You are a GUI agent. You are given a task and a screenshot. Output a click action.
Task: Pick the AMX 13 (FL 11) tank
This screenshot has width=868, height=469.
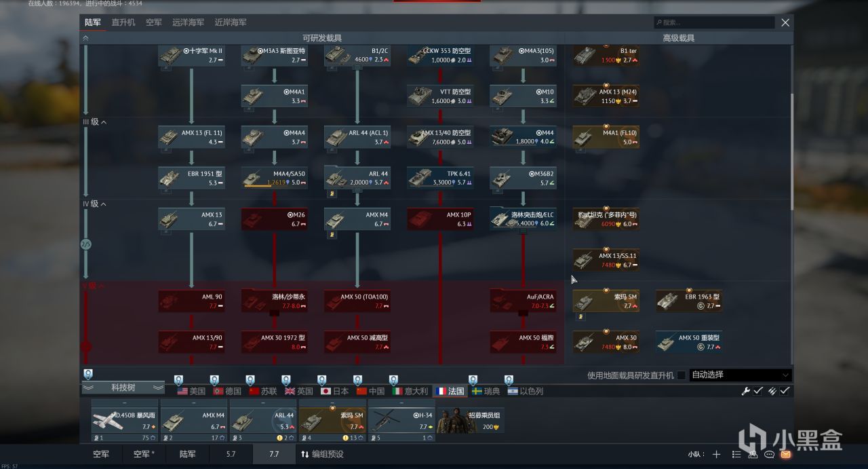192,137
